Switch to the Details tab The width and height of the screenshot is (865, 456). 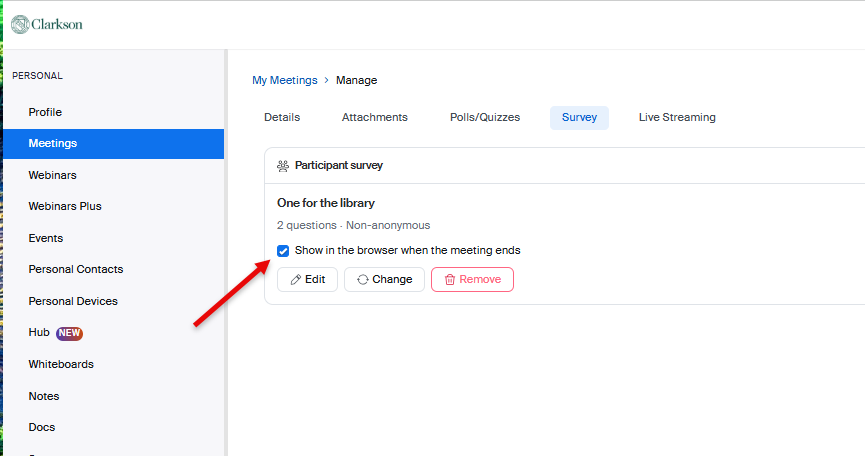(282, 118)
